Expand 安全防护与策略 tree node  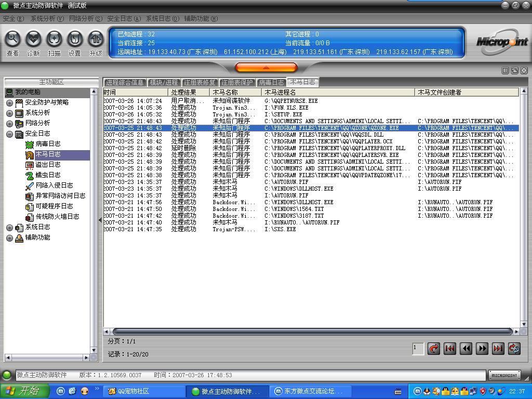pyautogui.click(x=9, y=103)
